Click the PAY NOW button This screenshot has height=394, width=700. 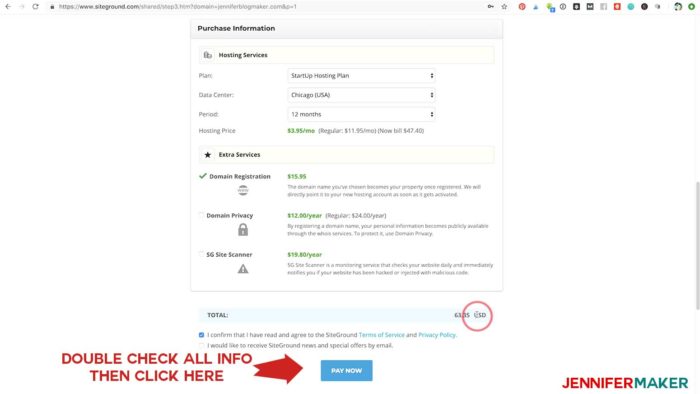(x=346, y=370)
